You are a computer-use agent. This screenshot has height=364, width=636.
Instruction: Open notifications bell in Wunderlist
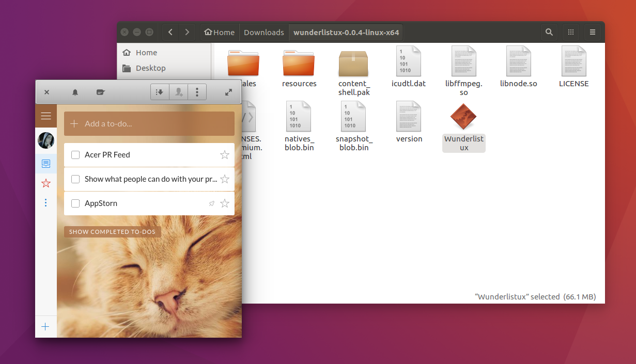(75, 92)
